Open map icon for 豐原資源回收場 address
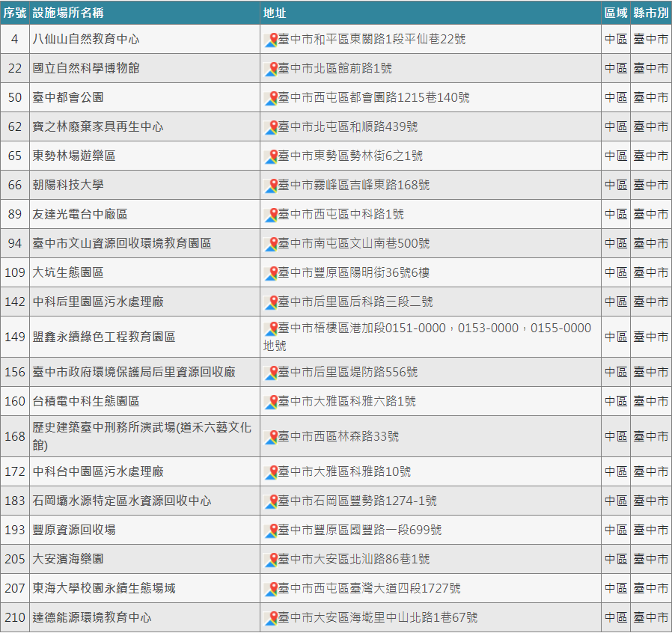The width and height of the screenshot is (672, 636). [x=271, y=530]
